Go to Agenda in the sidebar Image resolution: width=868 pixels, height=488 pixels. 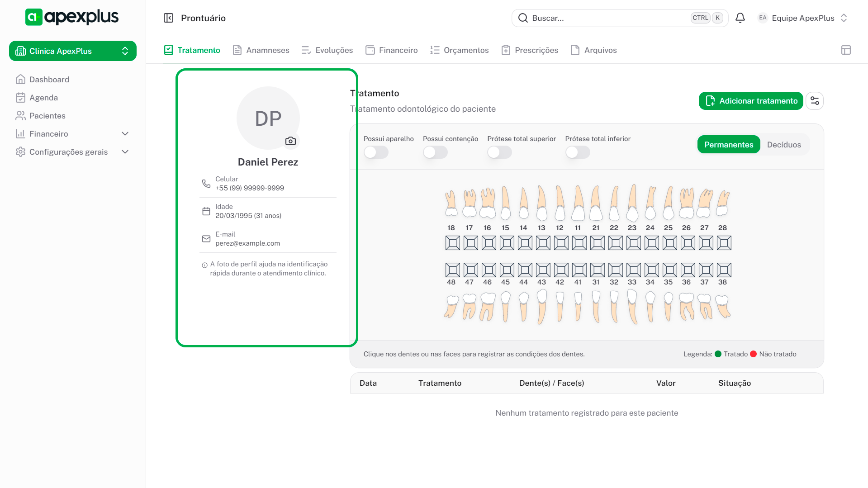(43, 98)
